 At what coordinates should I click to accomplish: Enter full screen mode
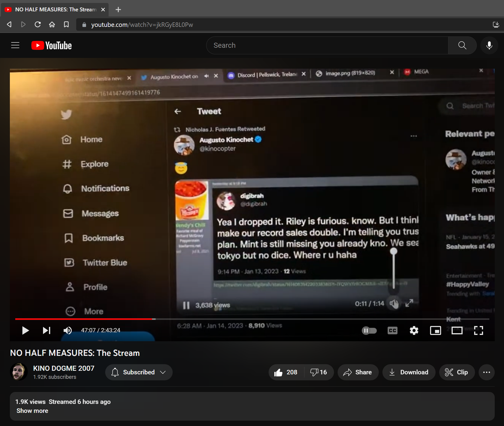point(478,330)
